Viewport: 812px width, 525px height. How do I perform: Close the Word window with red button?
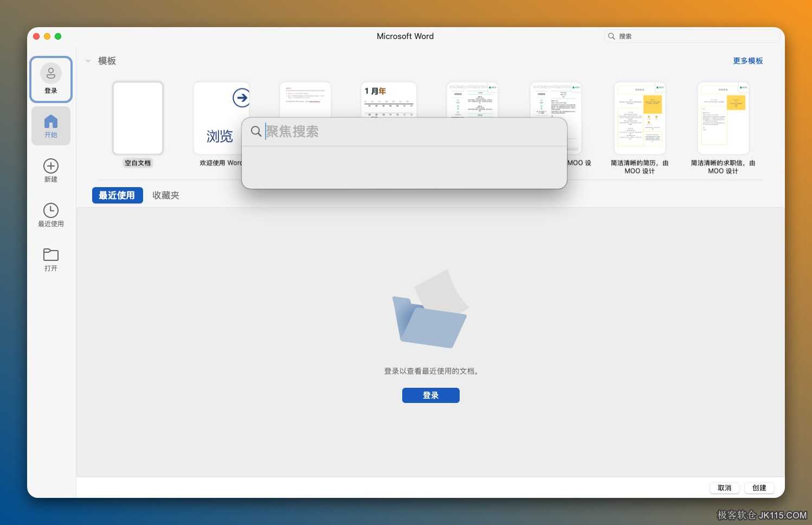tap(36, 36)
